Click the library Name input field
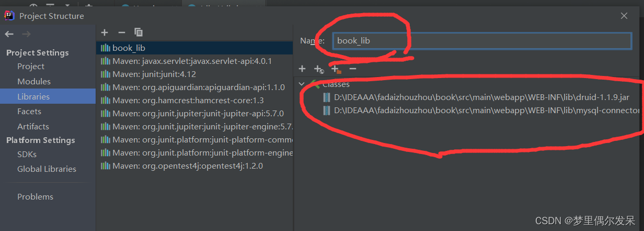Image resolution: width=644 pixels, height=231 pixels. click(x=481, y=40)
